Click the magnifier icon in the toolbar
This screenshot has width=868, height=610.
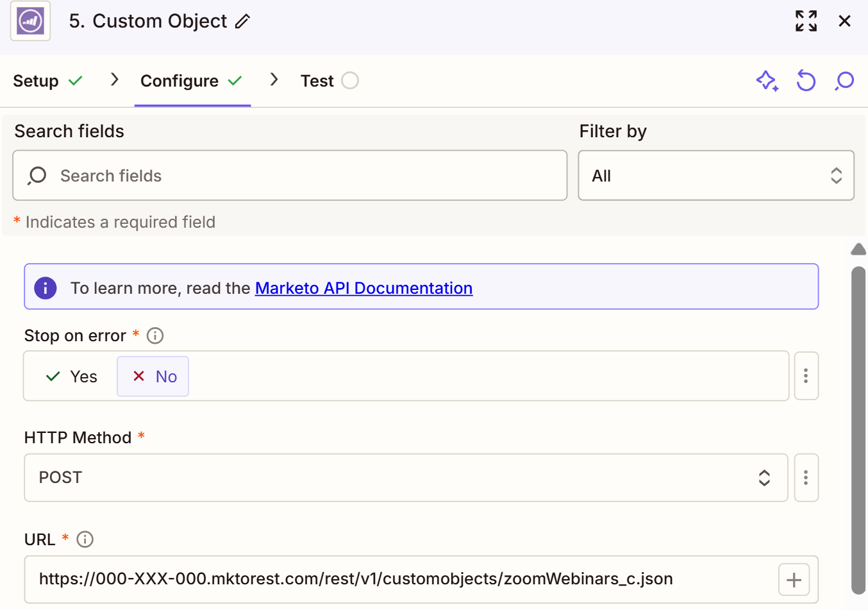[x=844, y=81]
